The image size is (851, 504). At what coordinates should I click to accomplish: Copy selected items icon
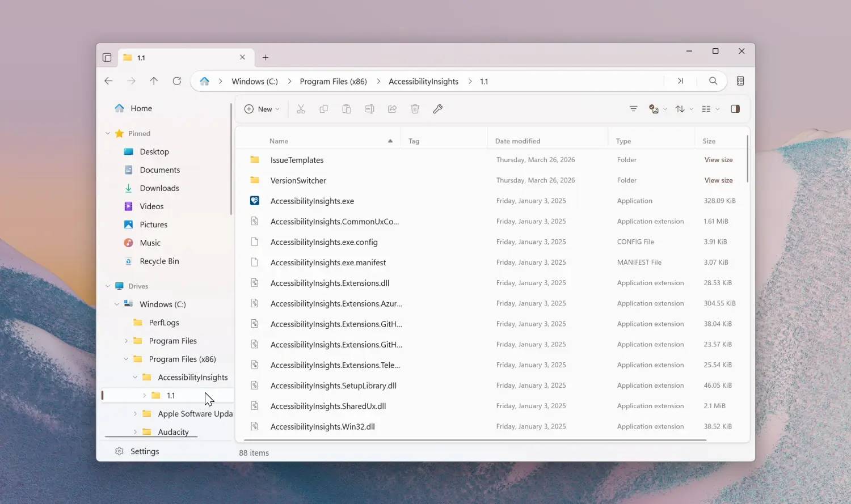(323, 109)
